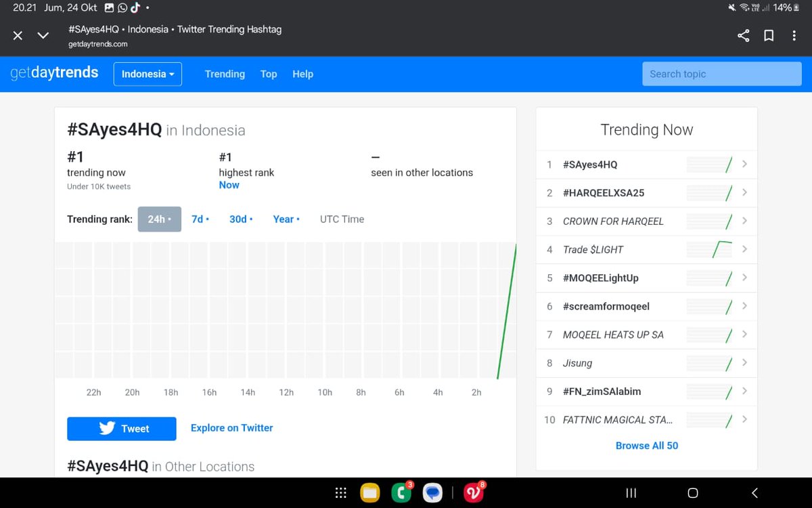Open CROWN FOR HARQEEL trending entry

coord(613,221)
